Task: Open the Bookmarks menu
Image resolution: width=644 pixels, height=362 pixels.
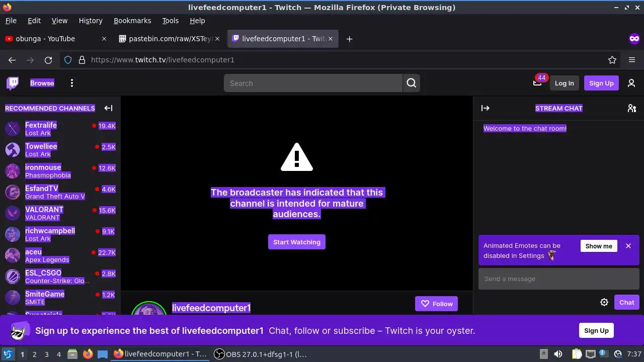Action: pos(132,21)
